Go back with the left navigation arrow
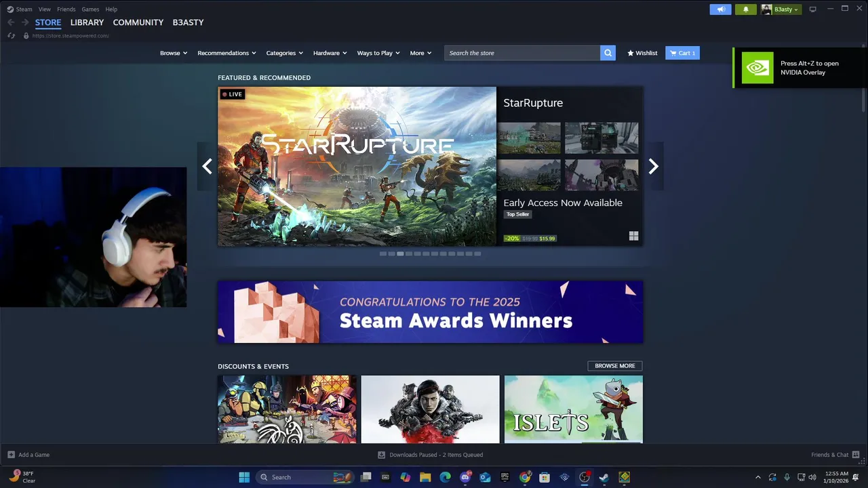Viewport: 868px width, 488px height. pos(11,22)
